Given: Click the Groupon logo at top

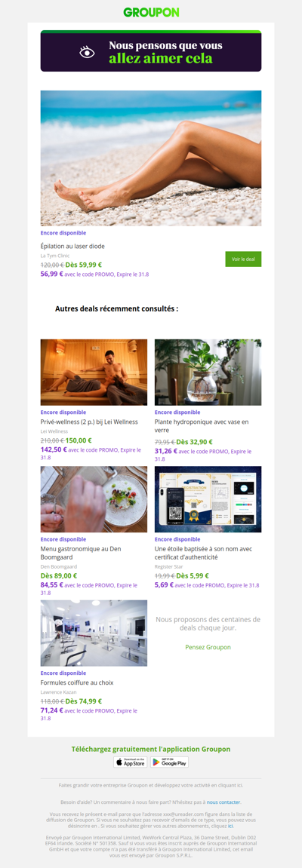Looking at the screenshot, I should tap(151, 12).
